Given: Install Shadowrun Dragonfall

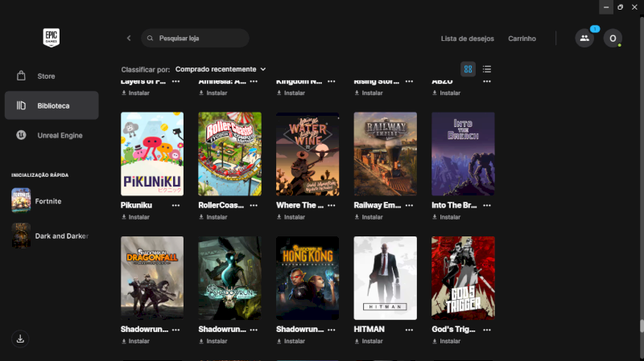Looking at the screenshot, I should (135, 342).
